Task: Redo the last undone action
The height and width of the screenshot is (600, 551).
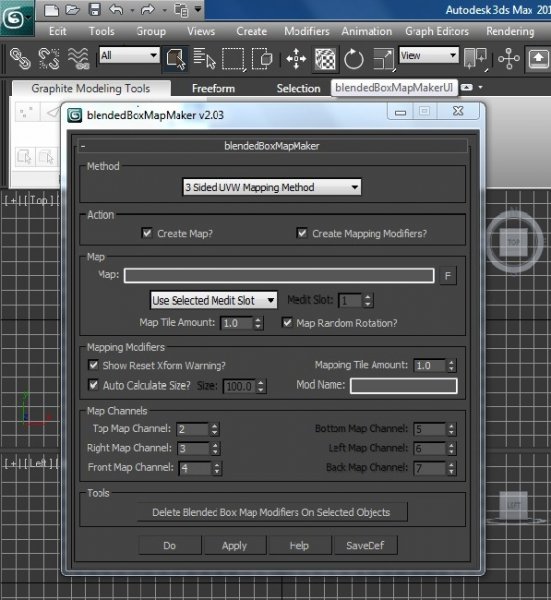Action: click(x=148, y=10)
